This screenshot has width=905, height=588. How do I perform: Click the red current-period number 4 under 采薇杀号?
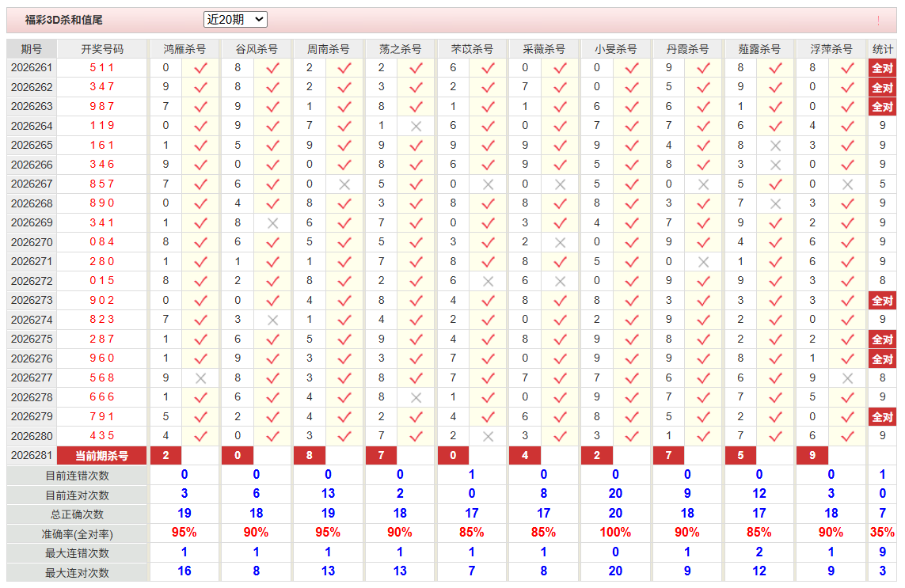(525, 455)
